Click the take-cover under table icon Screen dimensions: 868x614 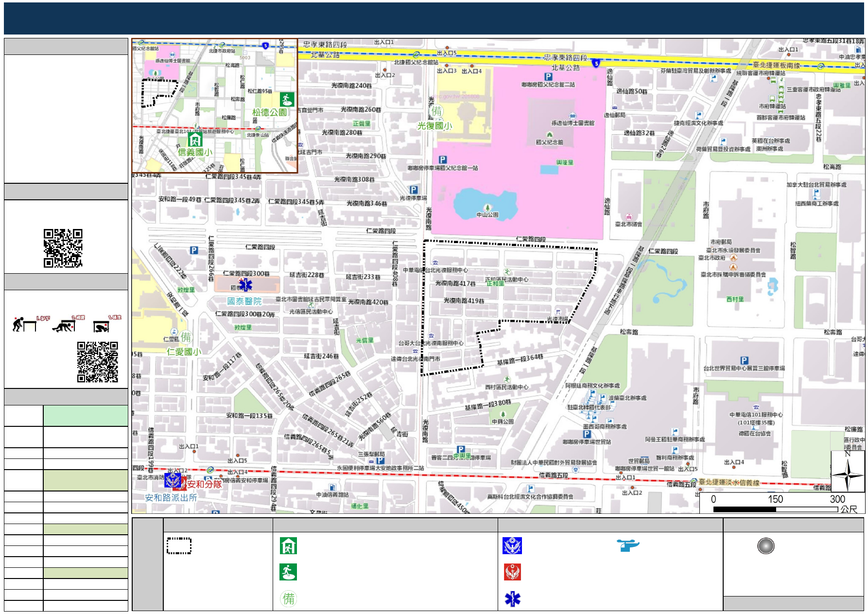(64, 326)
